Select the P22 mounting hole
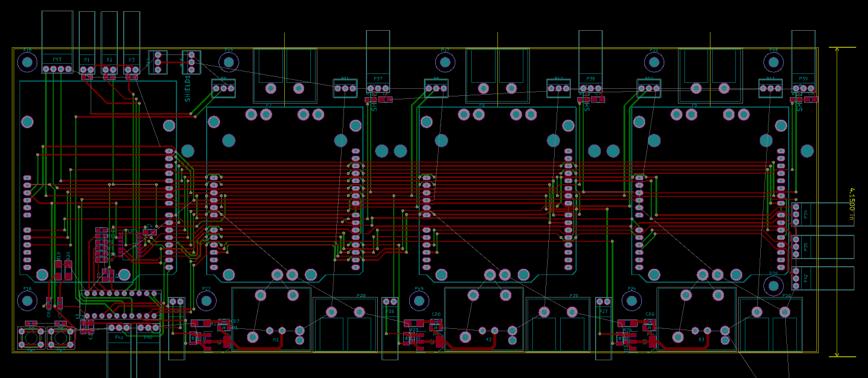This screenshot has width=868, height=378. tap(206, 301)
